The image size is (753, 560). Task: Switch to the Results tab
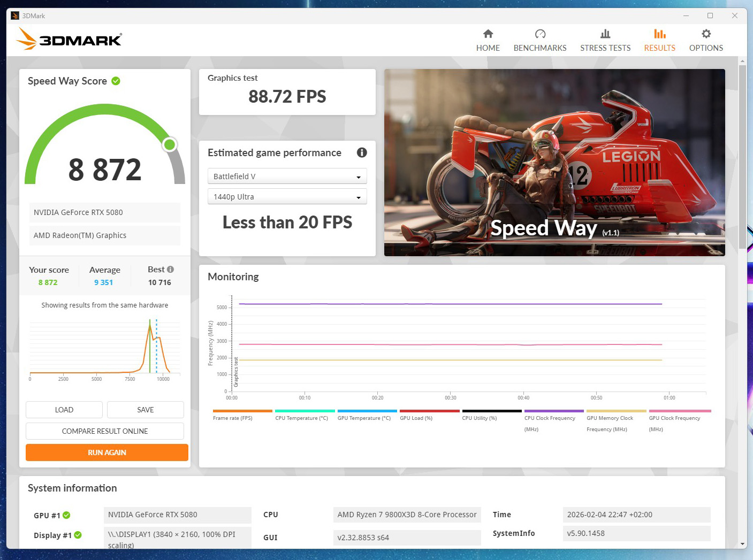pos(659,41)
